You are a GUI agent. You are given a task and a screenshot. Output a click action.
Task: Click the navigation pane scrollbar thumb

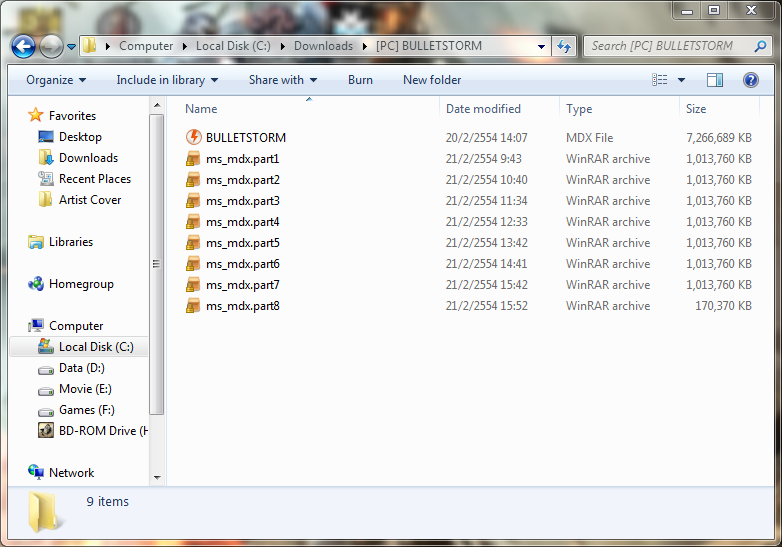click(157, 264)
